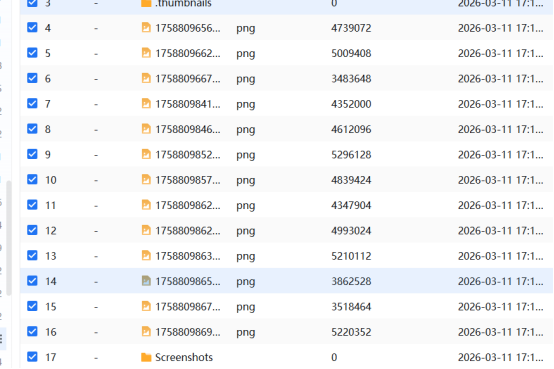Click the date cell of row 11
554x369 pixels.
click(500, 205)
